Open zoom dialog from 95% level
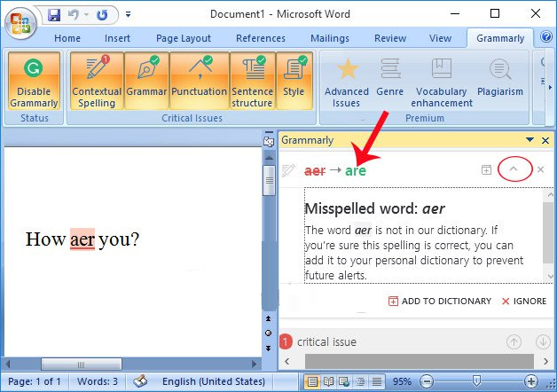Screen dimensions: 557x392 pyautogui.click(x=402, y=381)
